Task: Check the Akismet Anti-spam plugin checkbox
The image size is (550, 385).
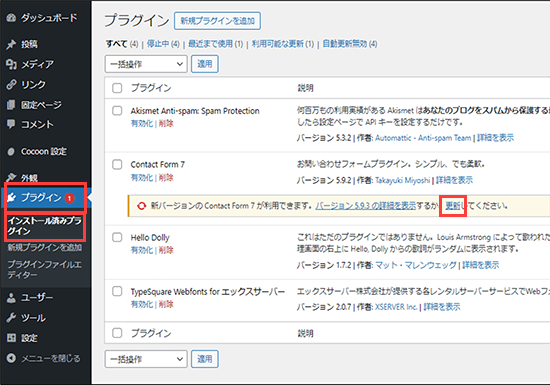Action: 117,111
